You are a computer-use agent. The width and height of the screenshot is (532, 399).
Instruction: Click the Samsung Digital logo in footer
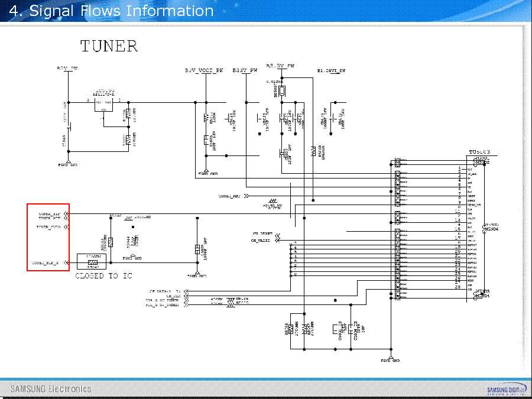coord(507,390)
